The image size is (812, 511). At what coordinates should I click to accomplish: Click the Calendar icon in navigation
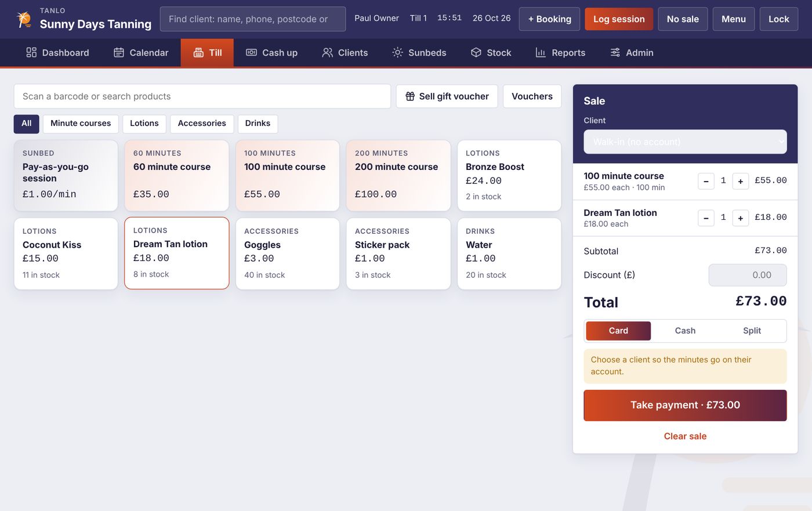tap(119, 53)
